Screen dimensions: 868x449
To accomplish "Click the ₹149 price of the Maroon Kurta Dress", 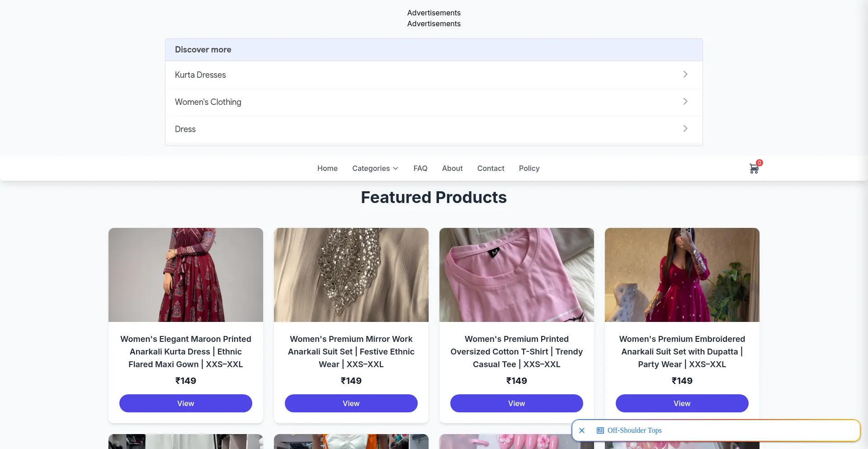I will tap(186, 381).
